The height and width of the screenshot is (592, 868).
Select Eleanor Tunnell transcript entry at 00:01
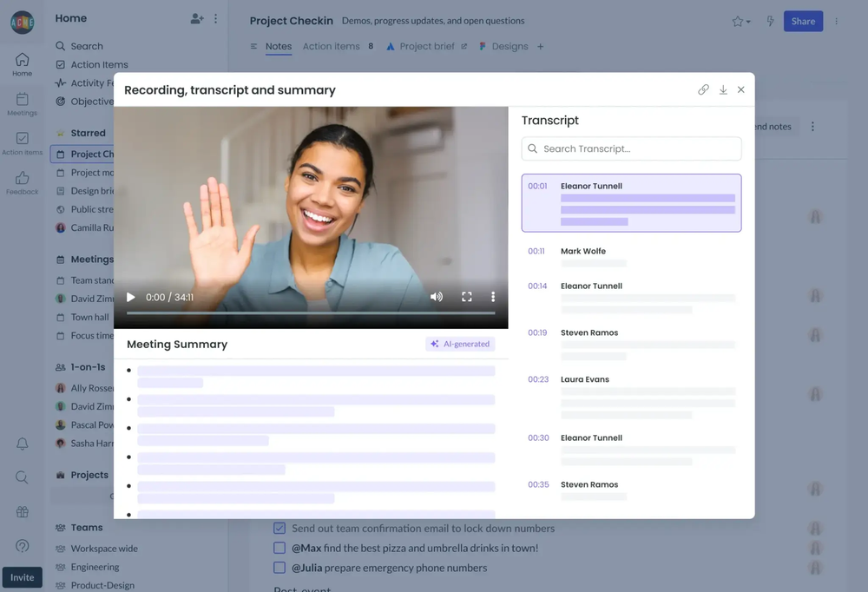tap(631, 203)
